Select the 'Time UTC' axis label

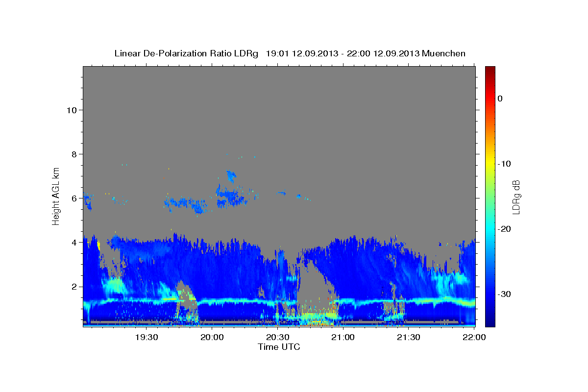[x=279, y=347]
